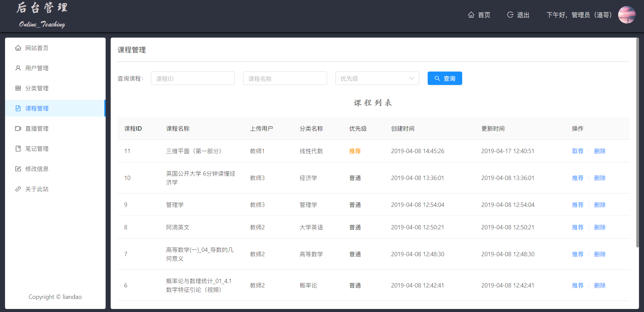The image size is (644, 312).
Task: Click the magnifier icon in 查询 button
Action: (x=437, y=78)
